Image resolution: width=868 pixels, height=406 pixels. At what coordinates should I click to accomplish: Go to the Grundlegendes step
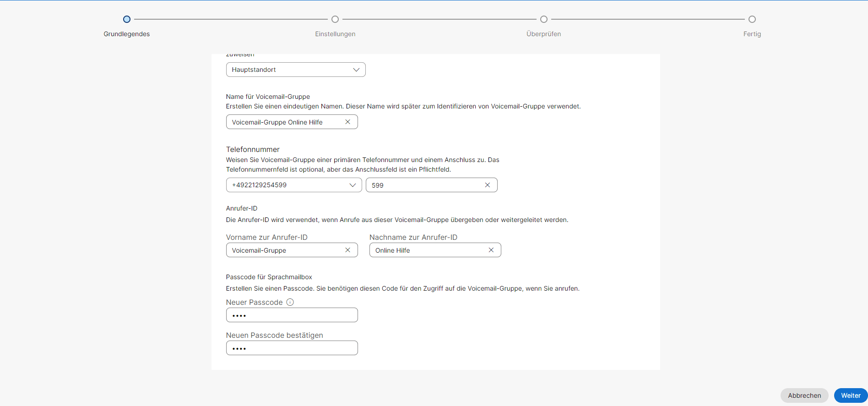click(127, 19)
